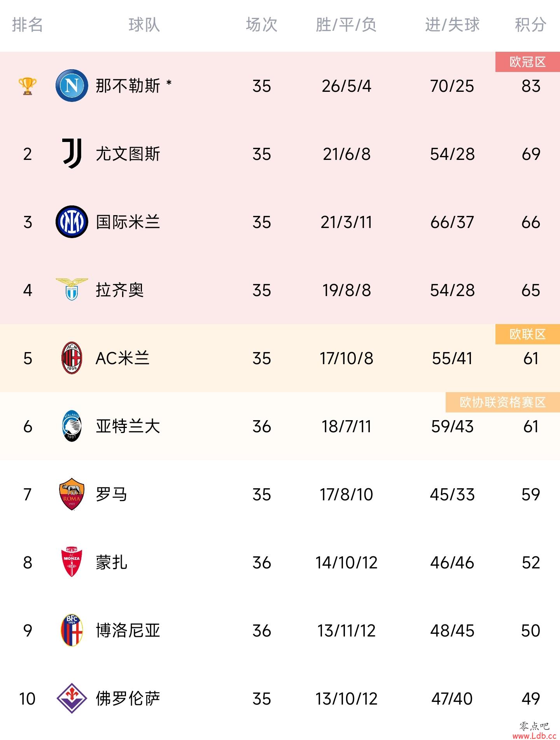Click the Lazio eagle crest
560x740 pixels.
point(72,289)
